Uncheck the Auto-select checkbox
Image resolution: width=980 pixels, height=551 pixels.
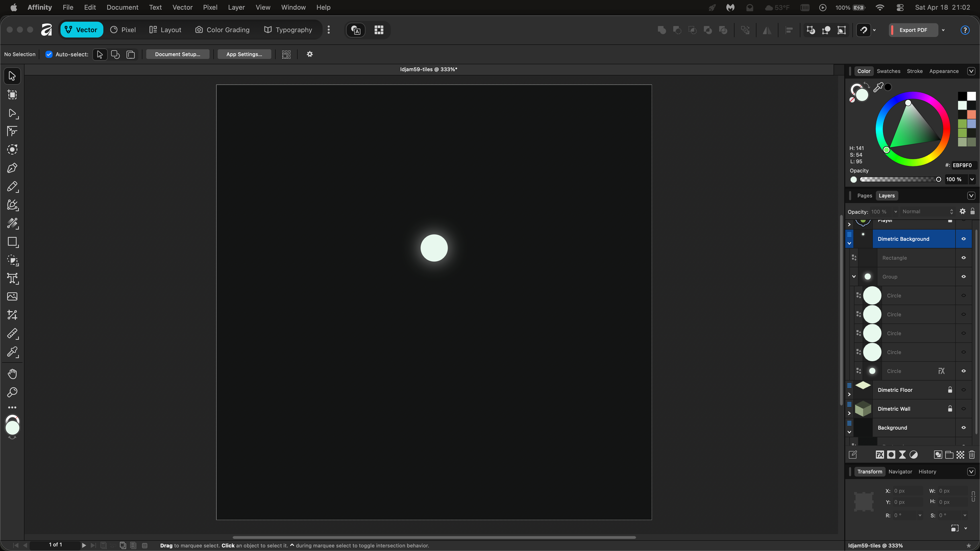point(49,54)
